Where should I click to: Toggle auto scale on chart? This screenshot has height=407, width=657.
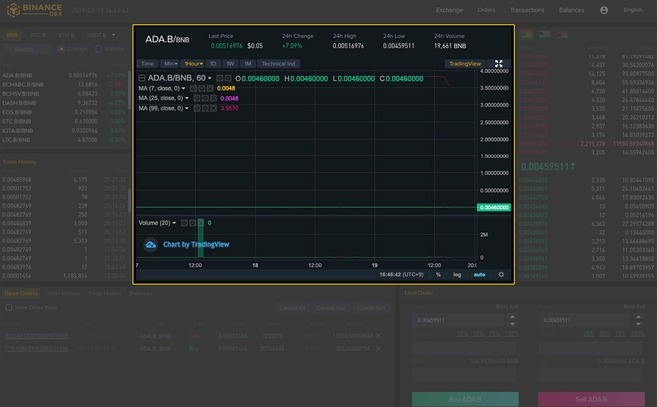479,275
